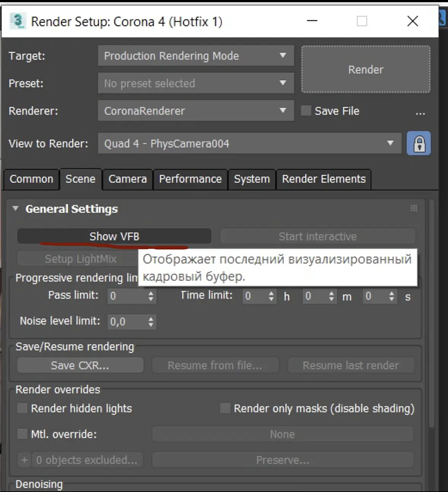Image resolution: width=448 pixels, height=492 pixels.
Task: Click into Noise level limit field
Action: [127, 322]
